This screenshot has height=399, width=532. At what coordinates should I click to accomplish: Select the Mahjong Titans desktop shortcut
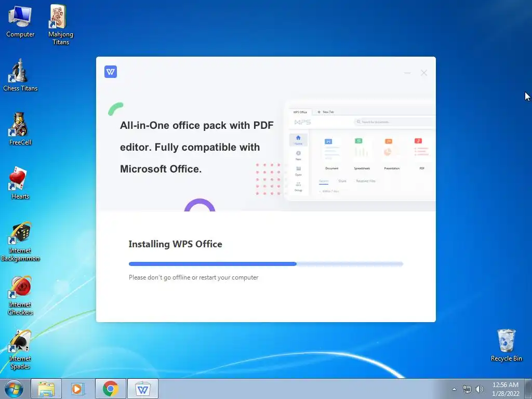coord(61,25)
